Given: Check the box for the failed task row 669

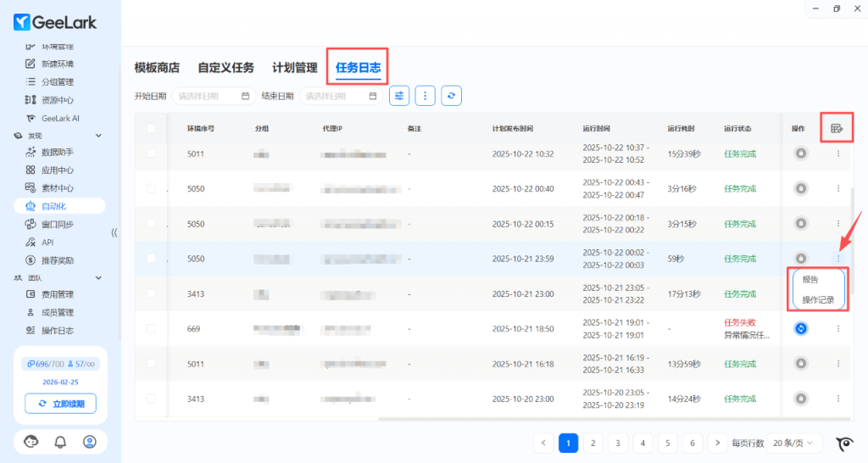Looking at the screenshot, I should click(151, 328).
